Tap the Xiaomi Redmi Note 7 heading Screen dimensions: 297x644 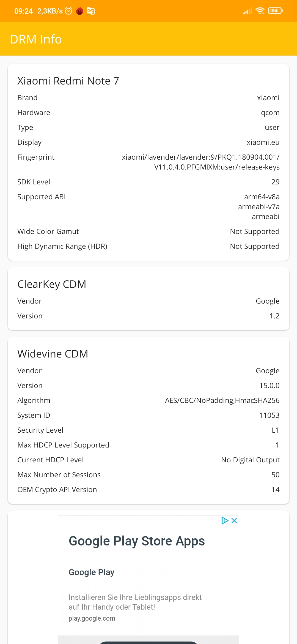click(68, 81)
